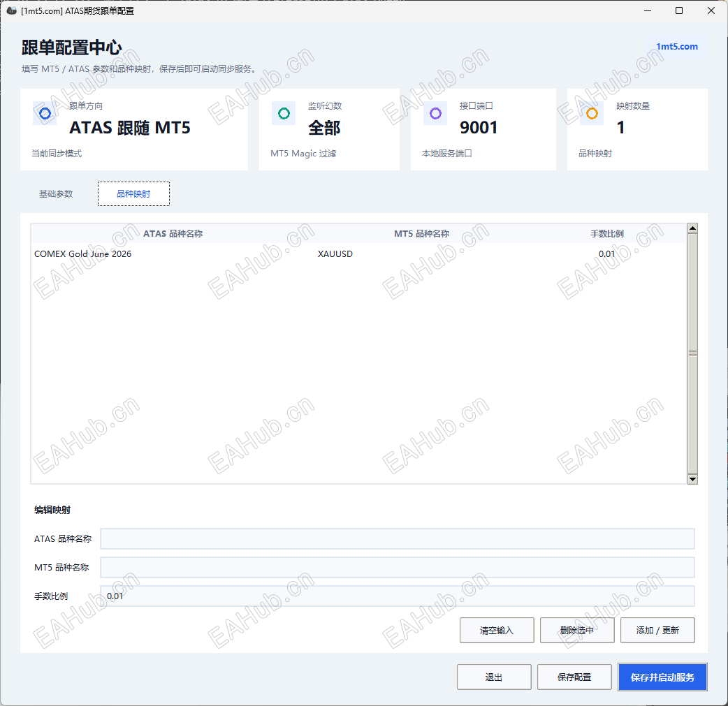Focus the MT5 品种名称 input field
This screenshot has height=706, width=728.
coord(398,568)
